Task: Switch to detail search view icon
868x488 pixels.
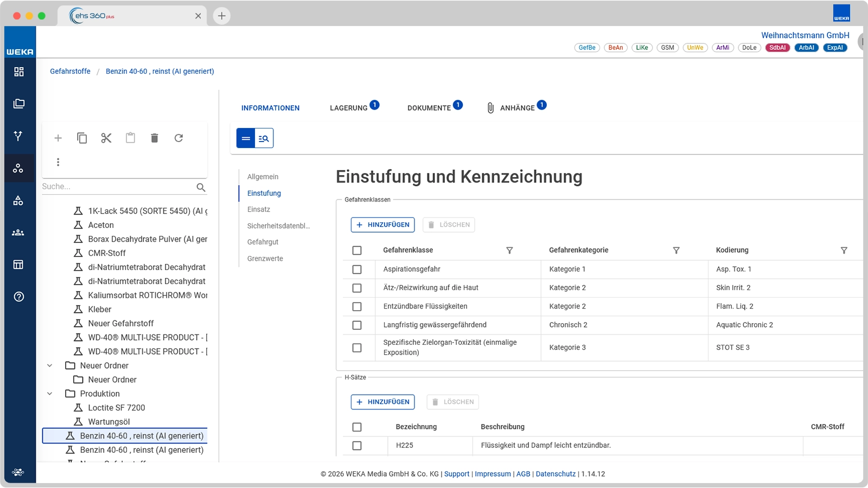Action: click(x=264, y=138)
